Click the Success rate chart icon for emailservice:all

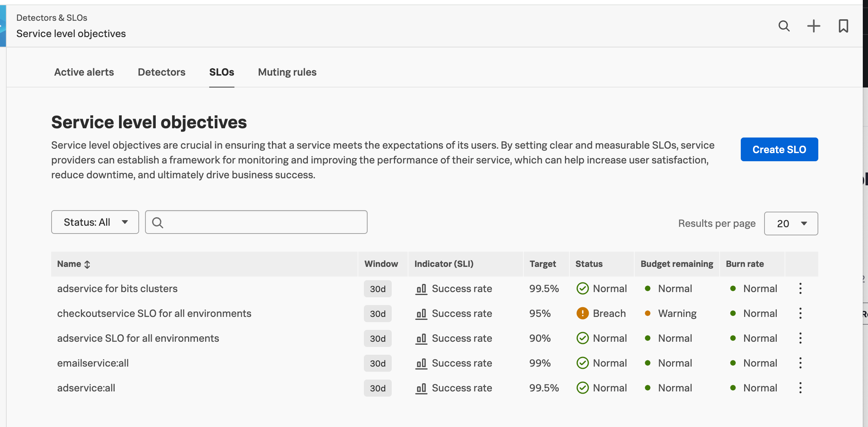[421, 363]
